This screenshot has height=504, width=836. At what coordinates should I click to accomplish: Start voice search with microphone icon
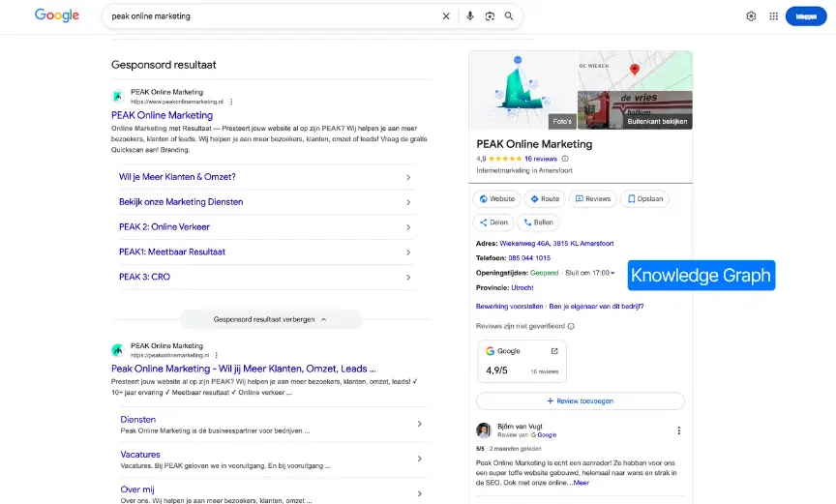click(470, 16)
